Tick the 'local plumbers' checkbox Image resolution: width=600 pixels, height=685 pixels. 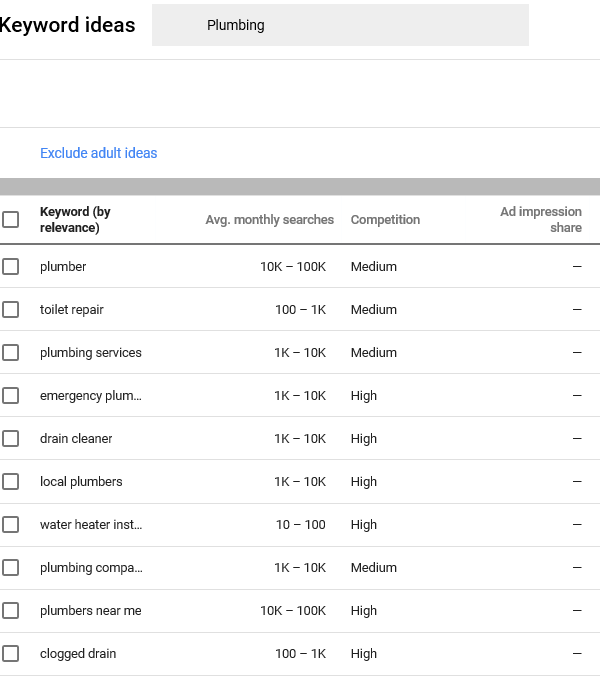click(10, 481)
